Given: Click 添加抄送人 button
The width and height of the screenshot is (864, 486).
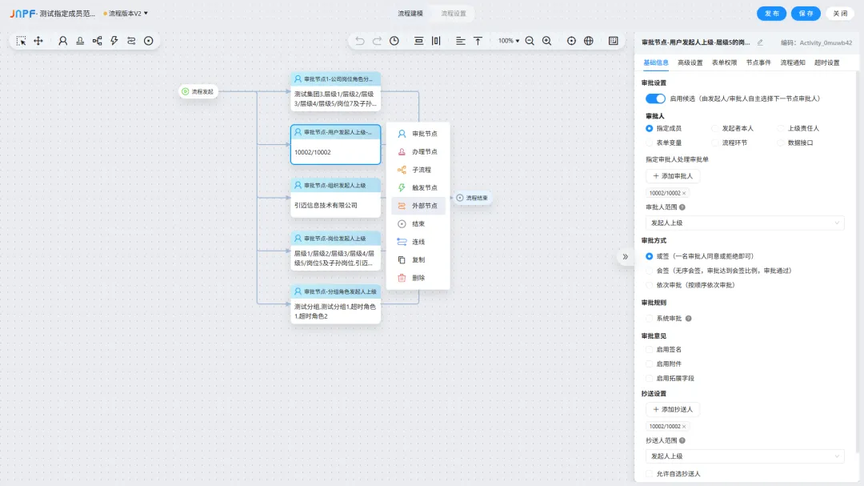Looking at the screenshot, I should [x=673, y=409].
